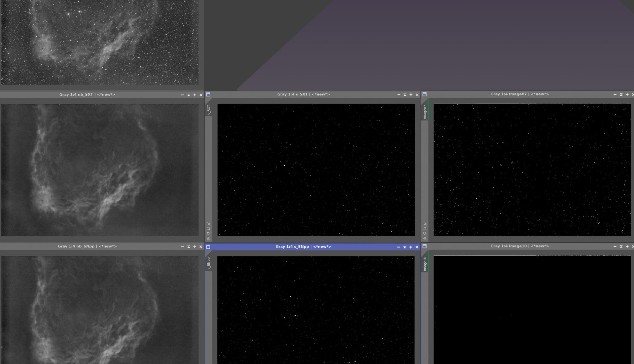Screen dimensions: 634x364
Task: Open the window menu icon of Image10
Action: pyautogui.click(x=425, y=246)
